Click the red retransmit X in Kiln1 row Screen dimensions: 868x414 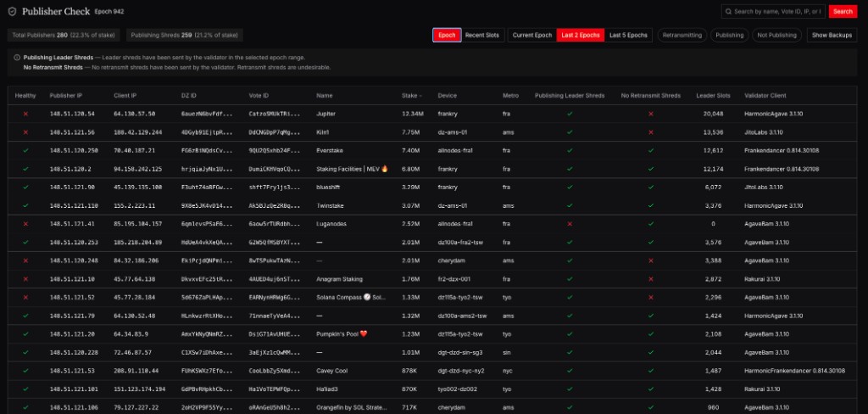tap(650, 132)
